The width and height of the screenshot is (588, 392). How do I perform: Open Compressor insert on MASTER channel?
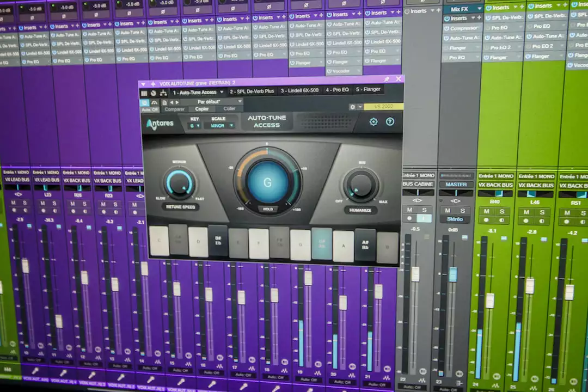pyautogui.click(x=463, y=28)
